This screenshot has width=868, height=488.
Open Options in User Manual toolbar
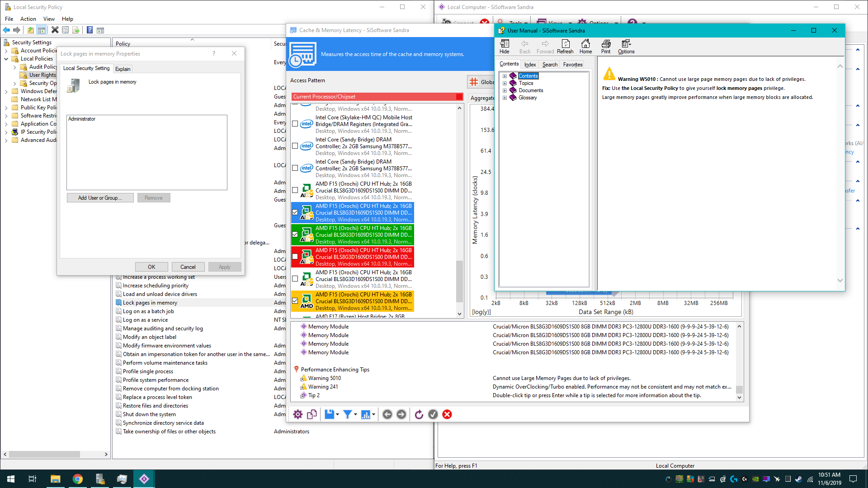(x=626, y=47)
